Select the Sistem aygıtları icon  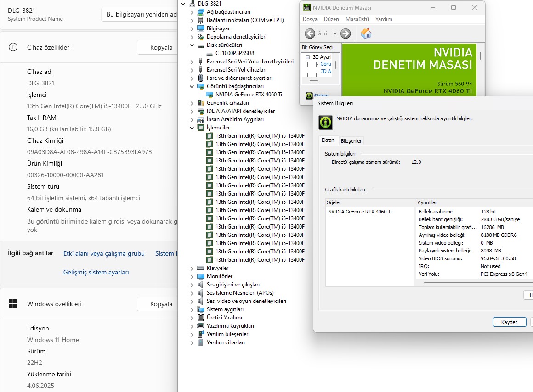tap(201, 309)
